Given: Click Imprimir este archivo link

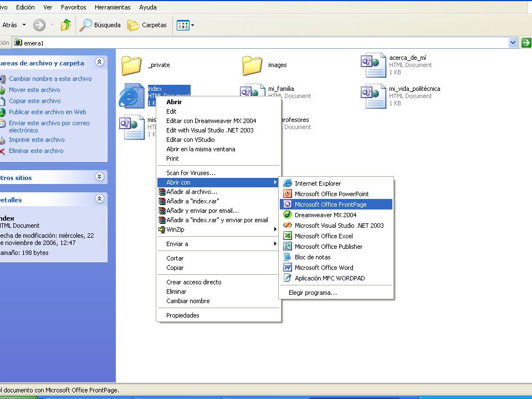Looking at the screenshot, I should 37,140.
